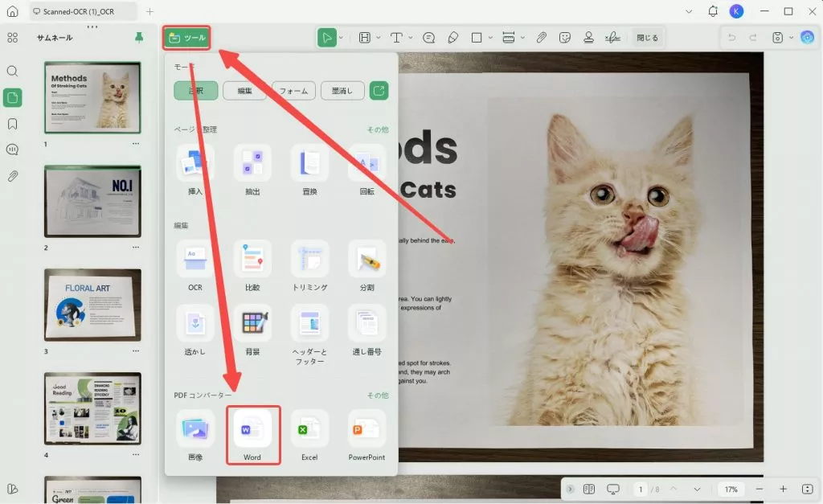
Task: Select the text T tool in the toolbar
Action: coord(396,38)
